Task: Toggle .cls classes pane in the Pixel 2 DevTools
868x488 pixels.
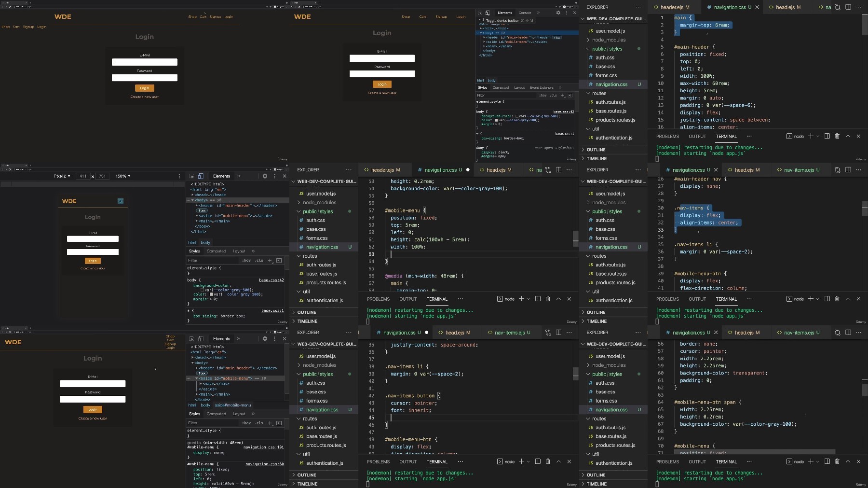Action: [x=259, y=260]
